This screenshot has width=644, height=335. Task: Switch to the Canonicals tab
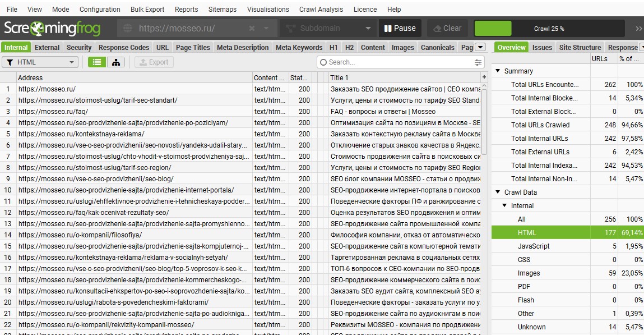tap(437, 47)
